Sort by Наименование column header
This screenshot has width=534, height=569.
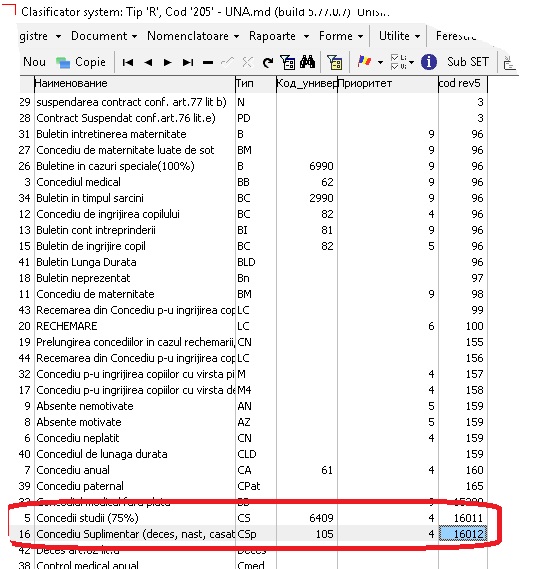[135, 84]
